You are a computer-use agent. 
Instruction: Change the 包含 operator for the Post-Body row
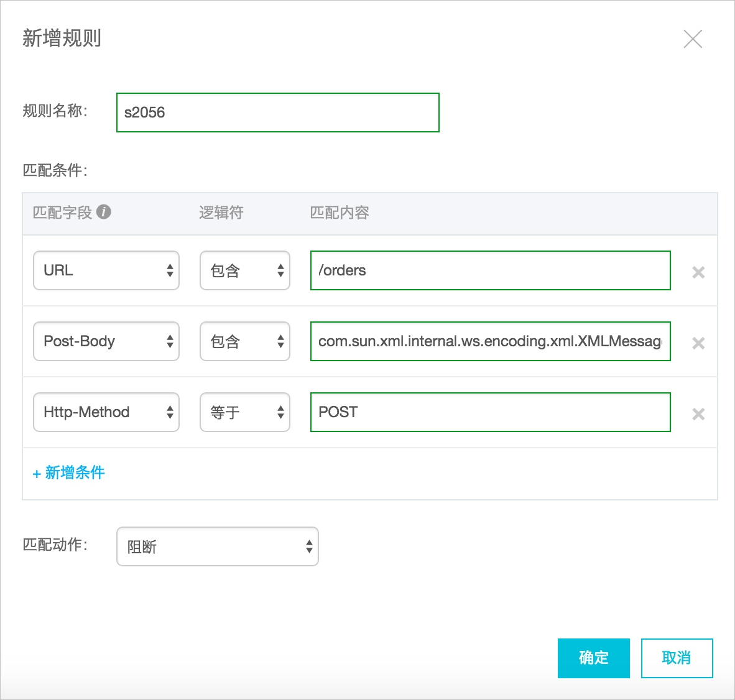244,341
